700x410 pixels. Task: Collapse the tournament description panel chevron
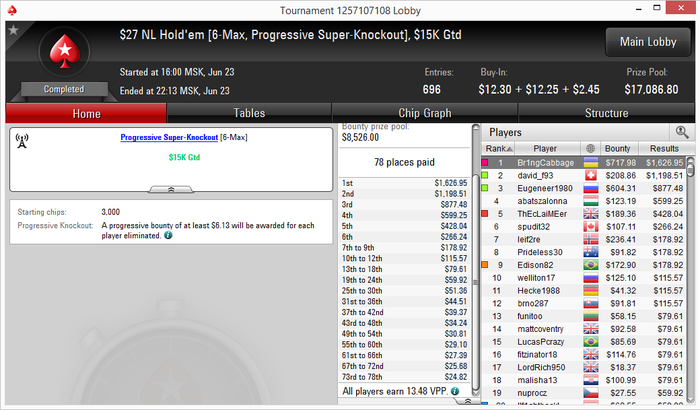171,190
